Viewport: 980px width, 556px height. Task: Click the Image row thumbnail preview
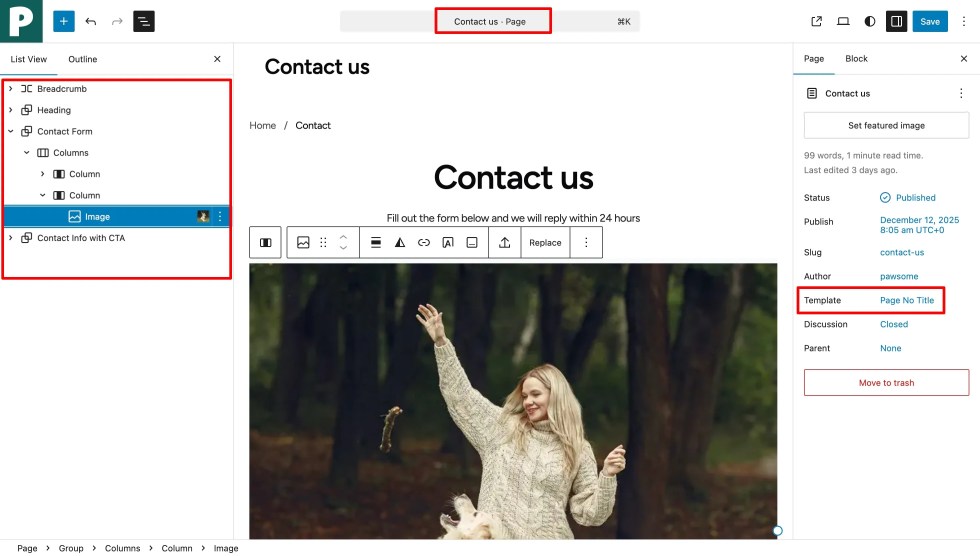point(203,216)
